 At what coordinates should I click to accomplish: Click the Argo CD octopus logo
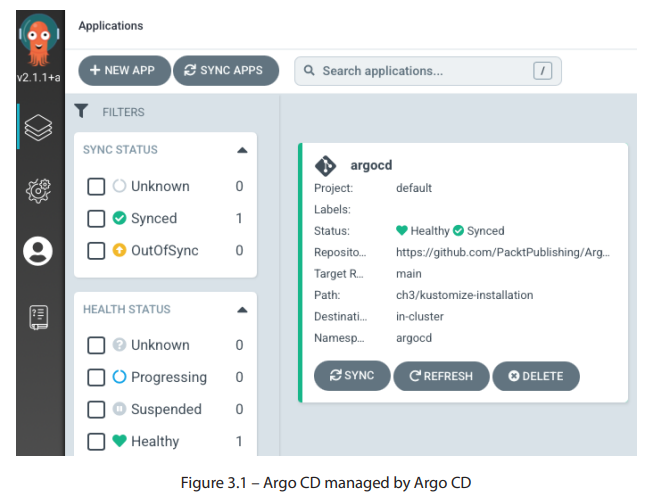[39, 40]
